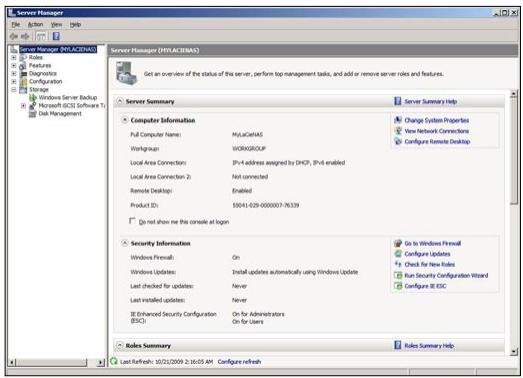
Task: Open the Action menu
Action: tap(35, 24)
